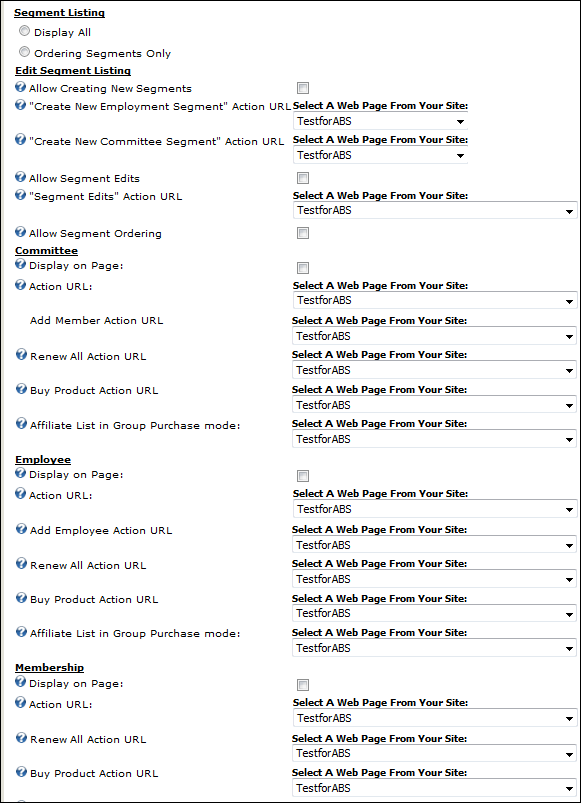Click the Segment Listing heading

tap(59, 13)
